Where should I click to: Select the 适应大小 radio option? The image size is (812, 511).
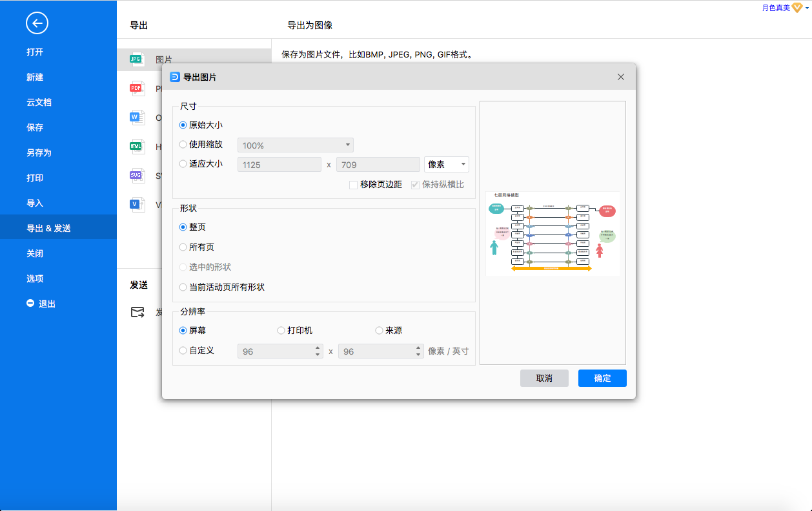(201, 164)
